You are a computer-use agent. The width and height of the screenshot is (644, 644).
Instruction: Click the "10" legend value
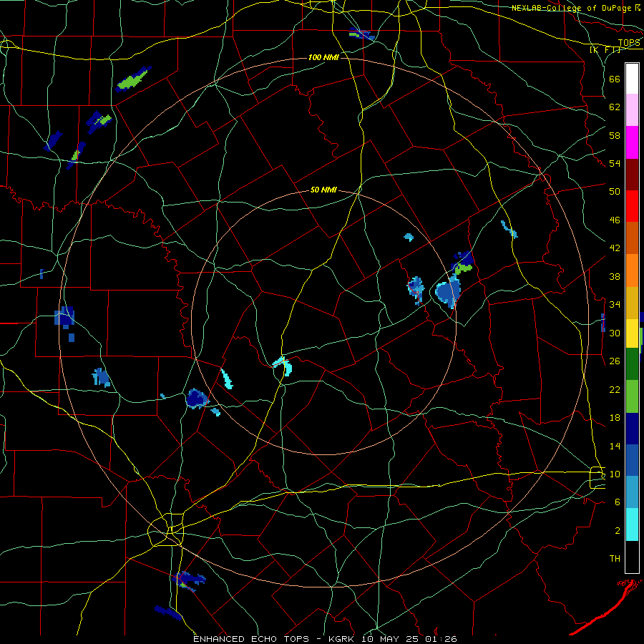[615, 474]
